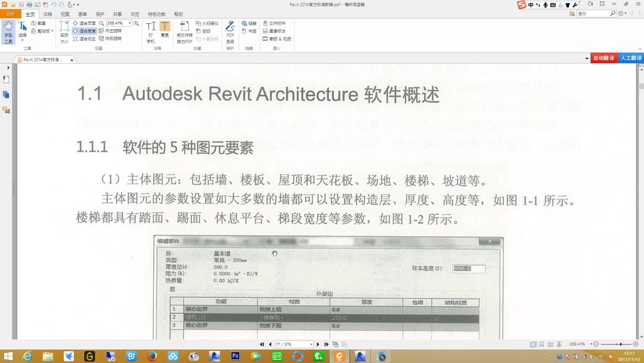Open the select tool dropdown (选择)
This screenshot has width=644, height=363.
pos(21,39)
